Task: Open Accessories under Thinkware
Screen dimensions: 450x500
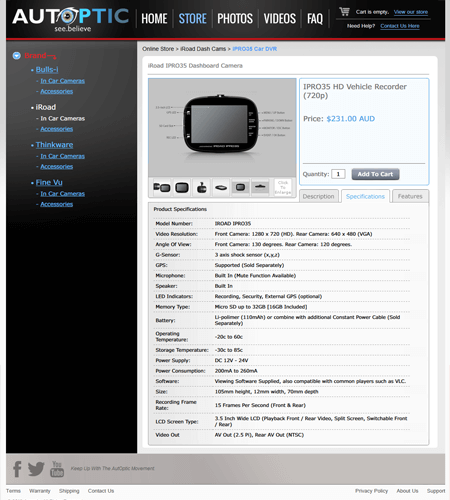Action: tap(57, 167)
